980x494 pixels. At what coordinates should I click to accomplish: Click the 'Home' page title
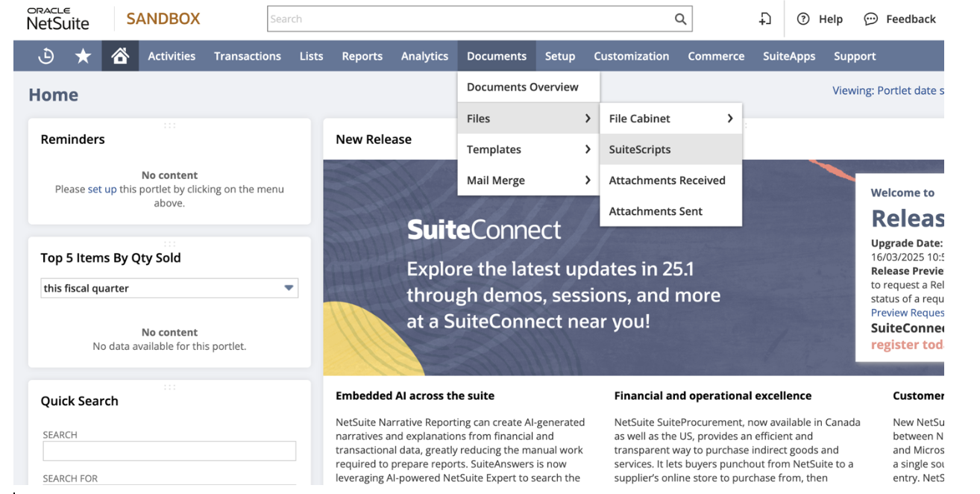tap(53, 95)
